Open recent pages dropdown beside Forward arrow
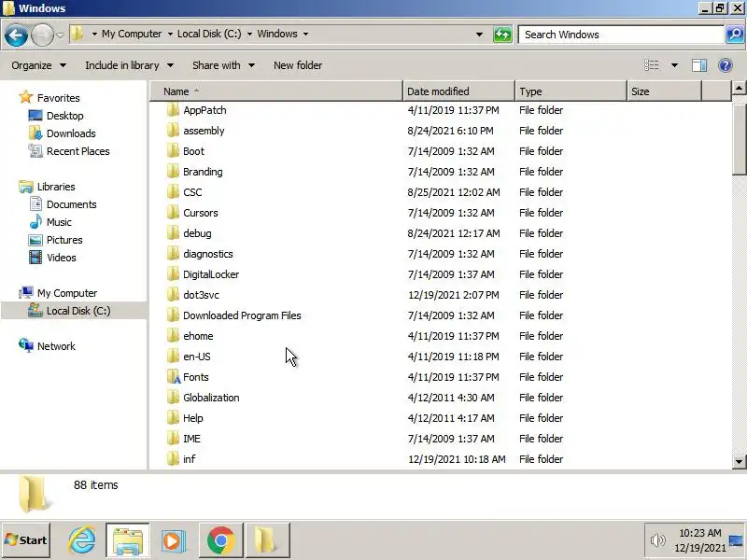 tap(60, 35)
